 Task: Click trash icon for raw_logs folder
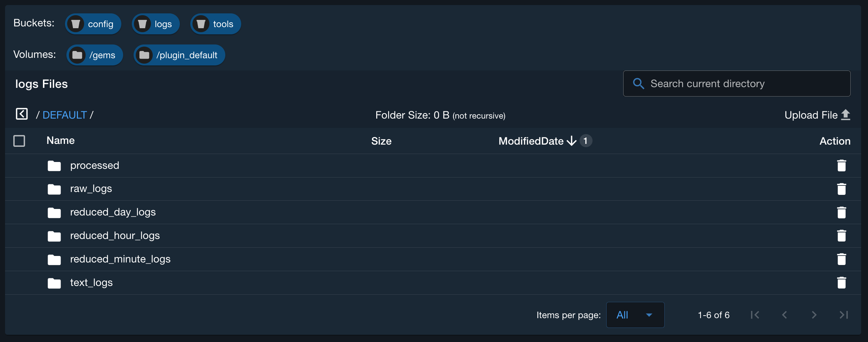pos(841,189)
